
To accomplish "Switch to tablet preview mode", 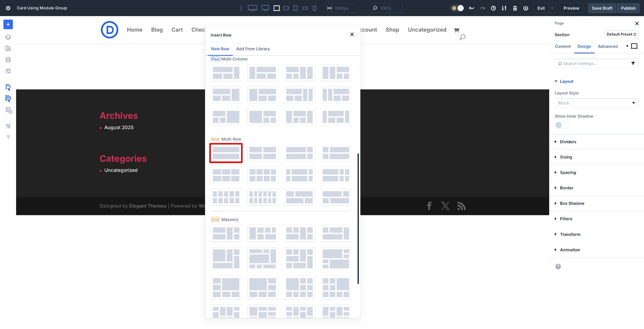I will [x=296, y=8].
